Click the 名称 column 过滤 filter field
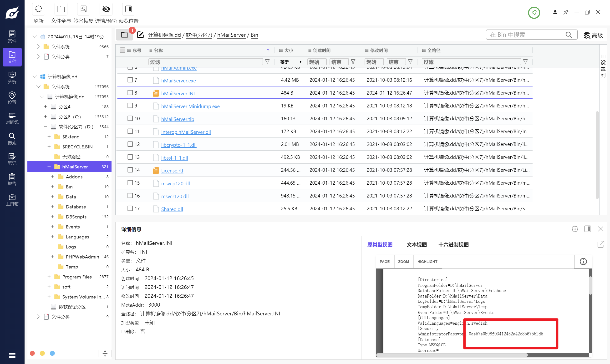The height and width of the screenshot is (364, 610). pyautogui.click(x=206, y=62)
